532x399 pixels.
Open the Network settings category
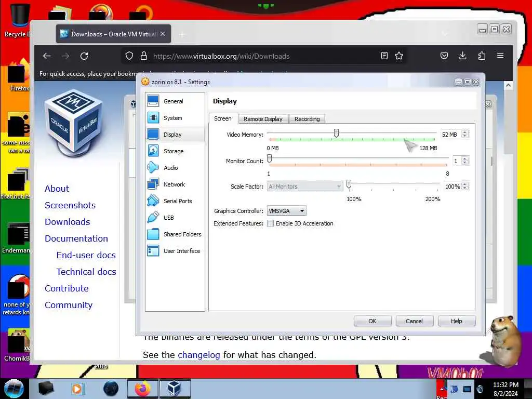tap(175, 184)
